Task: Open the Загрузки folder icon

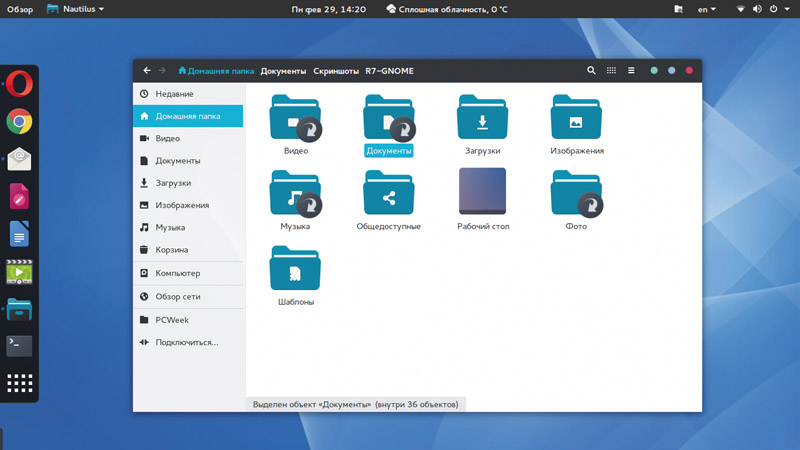Action: point(482,117)
